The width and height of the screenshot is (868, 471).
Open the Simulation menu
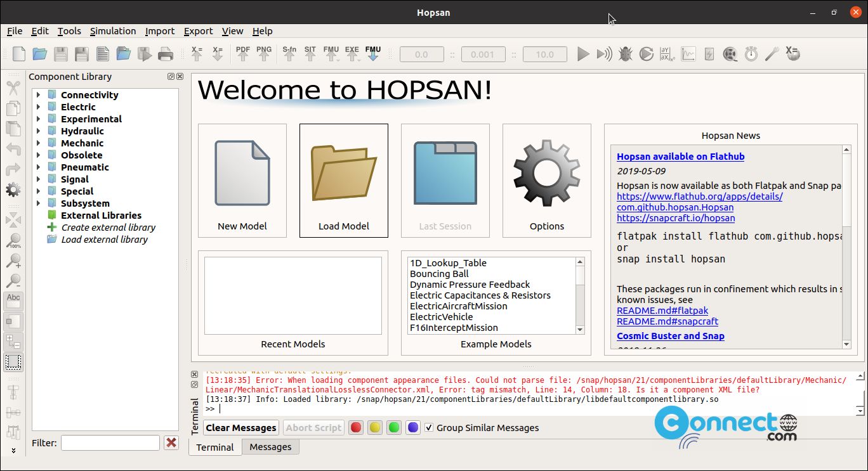[x=113, y=31]
